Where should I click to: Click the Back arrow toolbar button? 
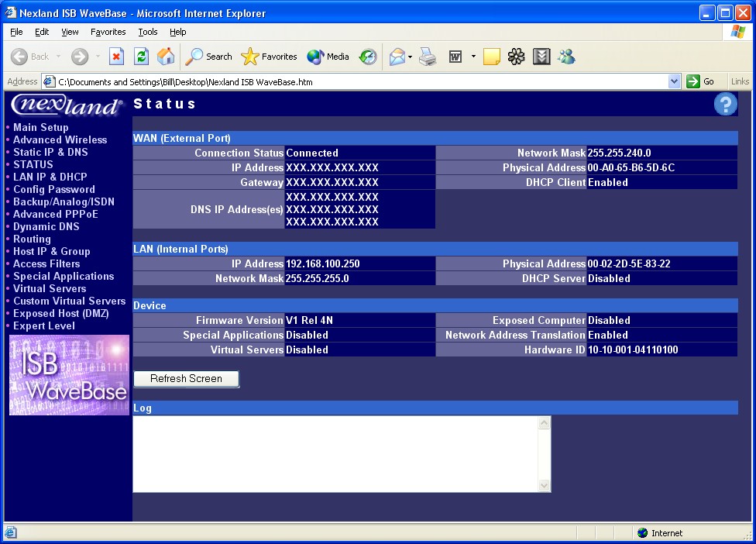point(30,57)
